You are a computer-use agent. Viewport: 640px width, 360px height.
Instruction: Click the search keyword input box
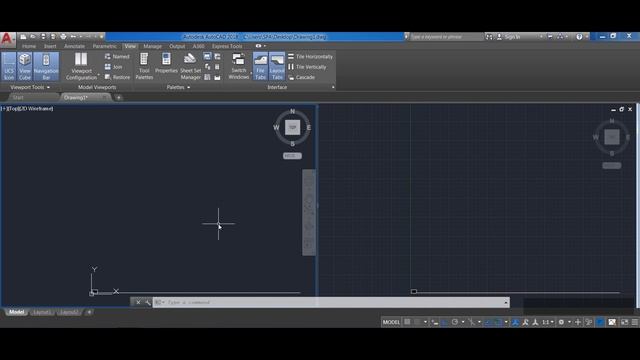447,37
